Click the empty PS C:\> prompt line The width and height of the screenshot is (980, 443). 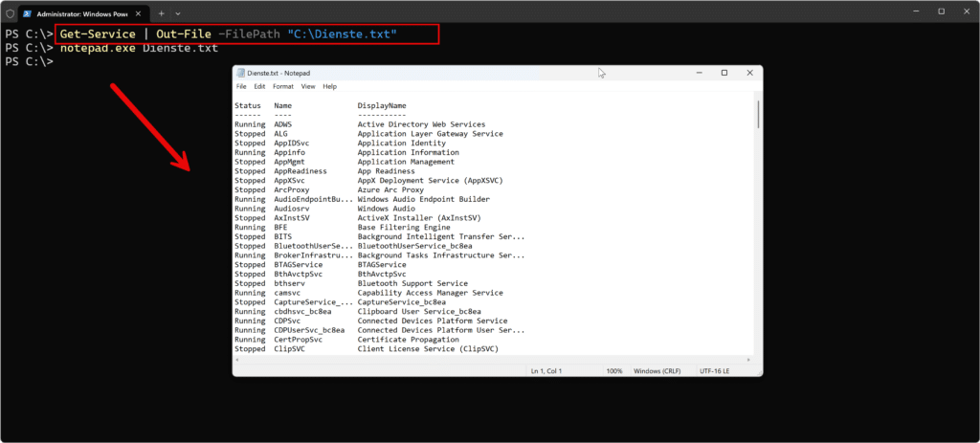click(x=29, y=62)
